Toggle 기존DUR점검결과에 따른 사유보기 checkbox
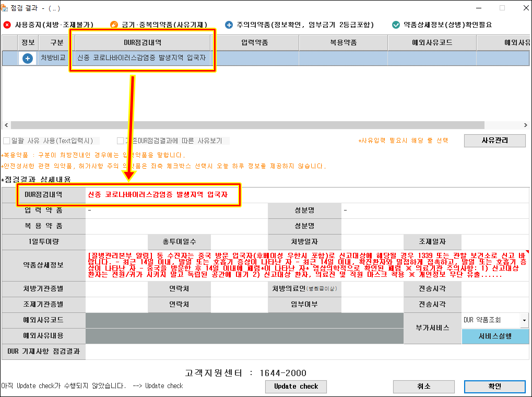Viewport: 532px width, 397px height. 121,141
